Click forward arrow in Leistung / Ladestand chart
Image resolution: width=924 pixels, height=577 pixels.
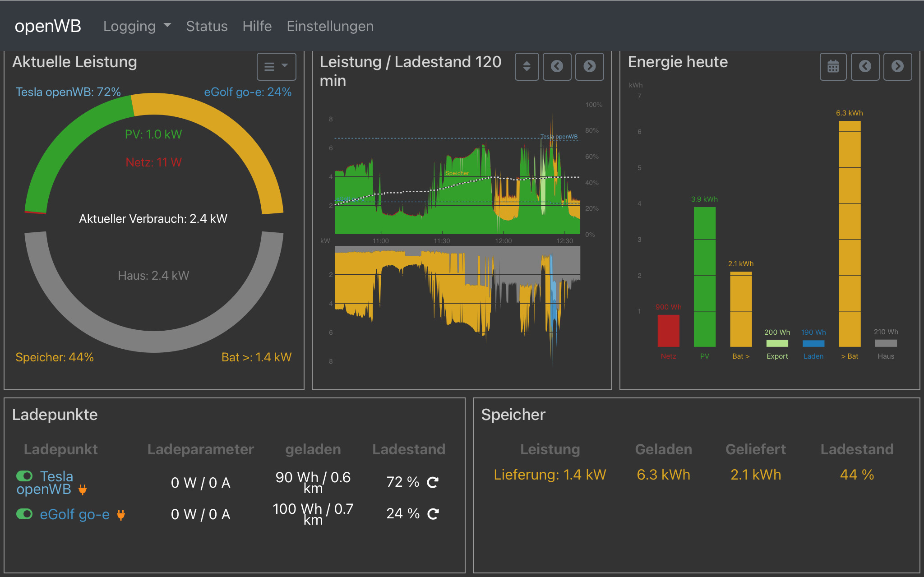click(x=589, y=66)
